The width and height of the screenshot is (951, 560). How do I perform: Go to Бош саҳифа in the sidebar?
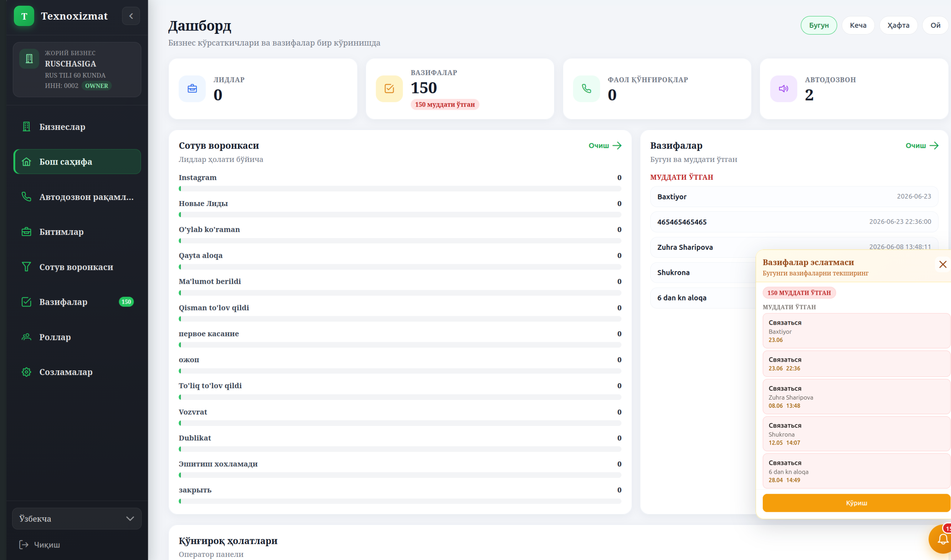click(77, 161)
